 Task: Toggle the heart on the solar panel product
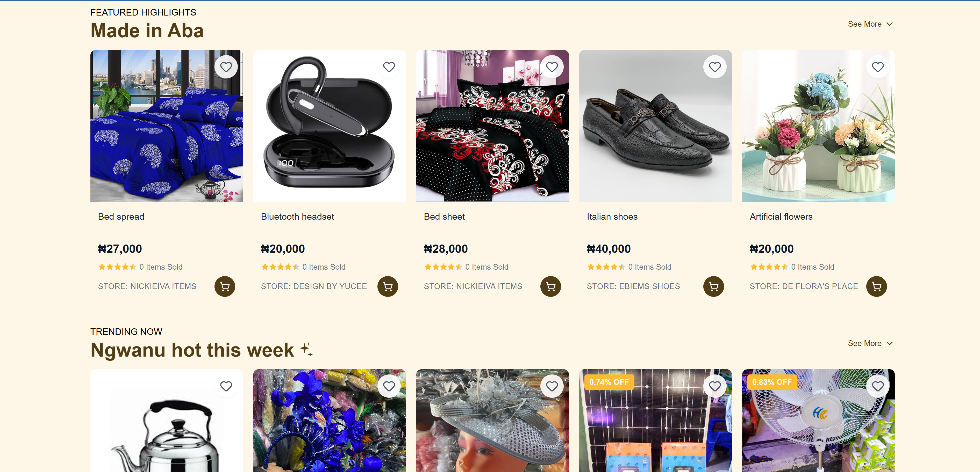[x=715, y=386]
